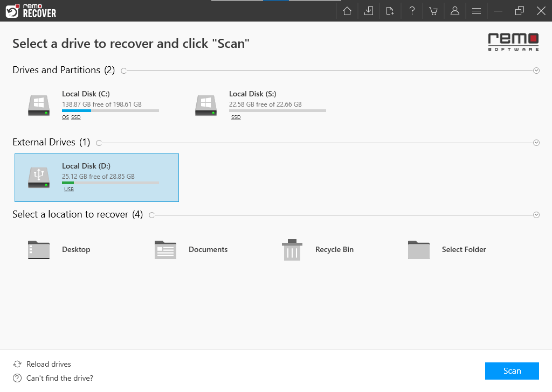Click the blue Scan button
Screen dimensions: 552x392
[512, 371]
